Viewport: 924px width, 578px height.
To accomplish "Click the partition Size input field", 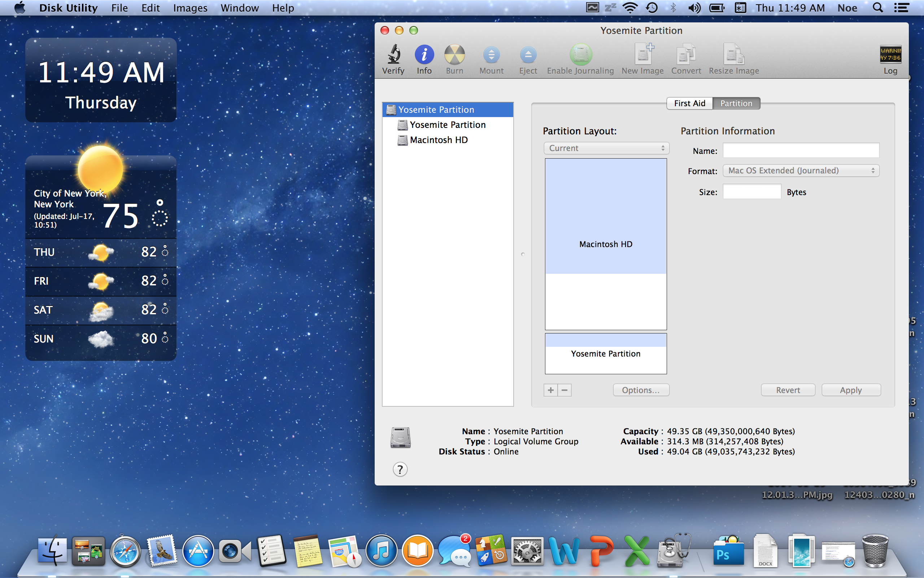I will click(x=752, y=191).
